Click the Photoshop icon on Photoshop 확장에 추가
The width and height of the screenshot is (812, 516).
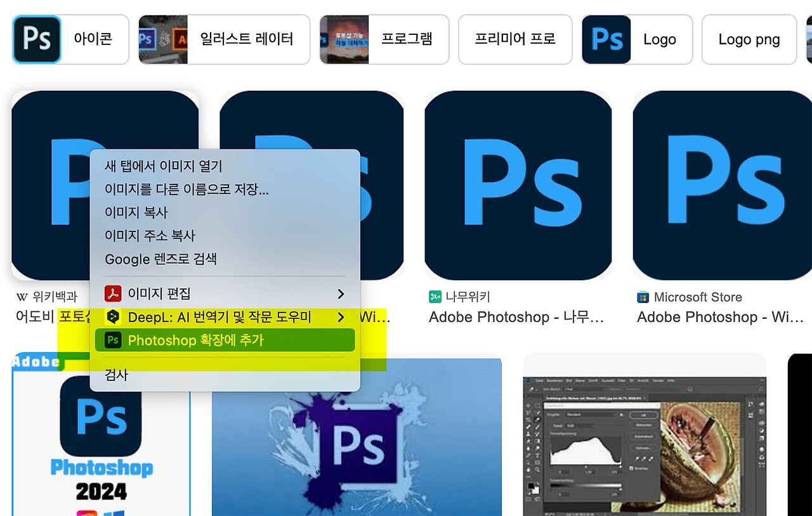pos(113,340)
